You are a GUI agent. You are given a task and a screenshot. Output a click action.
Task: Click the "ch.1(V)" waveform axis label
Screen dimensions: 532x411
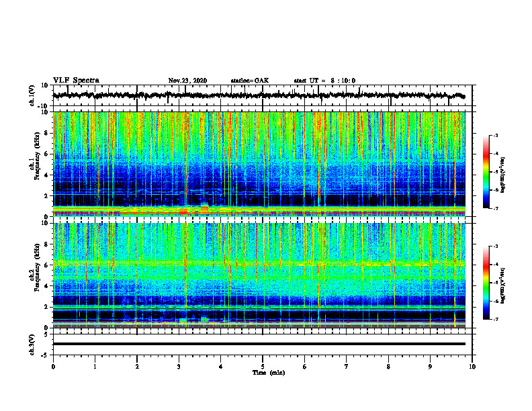(32, 95)
